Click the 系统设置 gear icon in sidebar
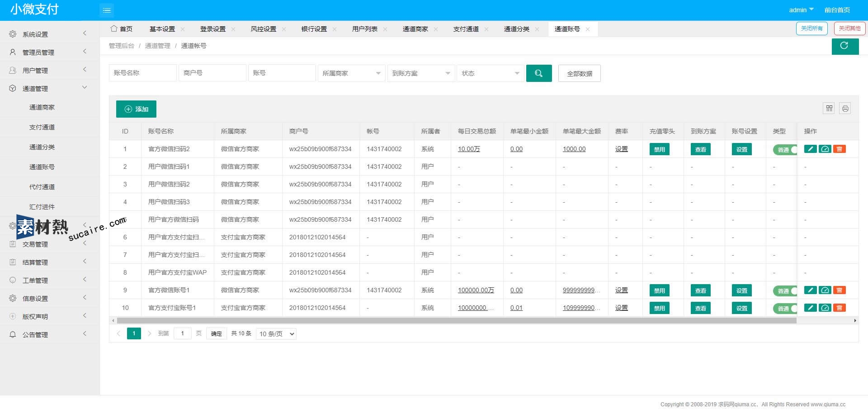This screenshot has height=414, width=868. tap(13, 34)
